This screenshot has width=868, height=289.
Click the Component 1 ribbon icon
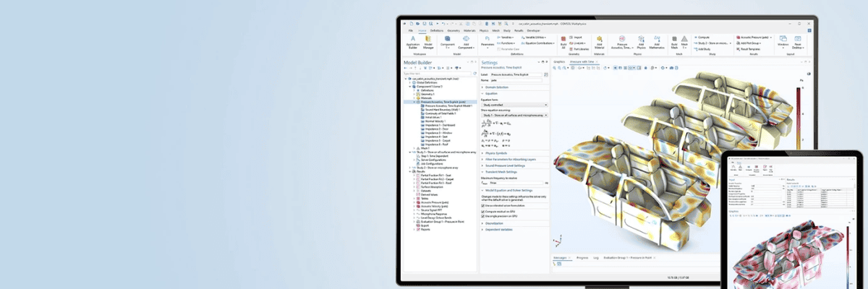tap(448, 41)
